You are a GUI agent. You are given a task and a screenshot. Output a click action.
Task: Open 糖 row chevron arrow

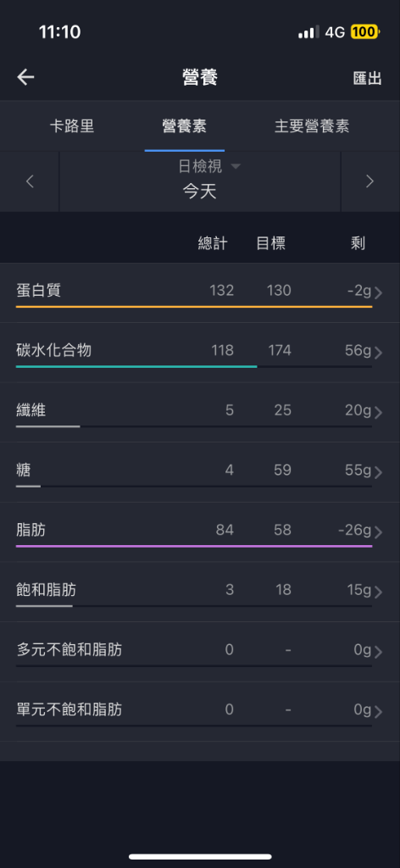[379, 471]
